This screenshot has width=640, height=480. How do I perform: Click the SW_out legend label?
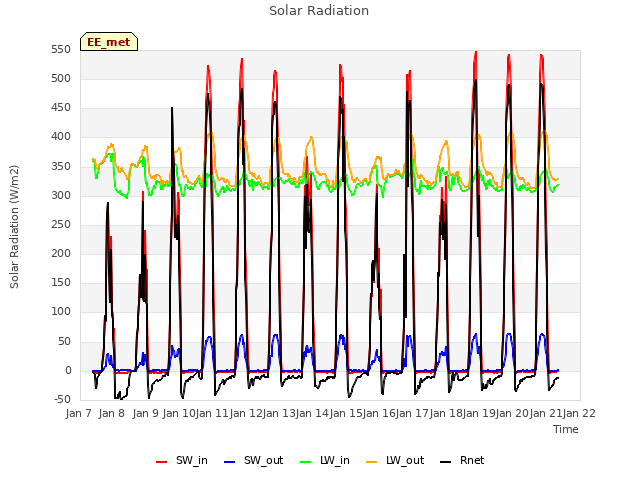pos(263,460)
